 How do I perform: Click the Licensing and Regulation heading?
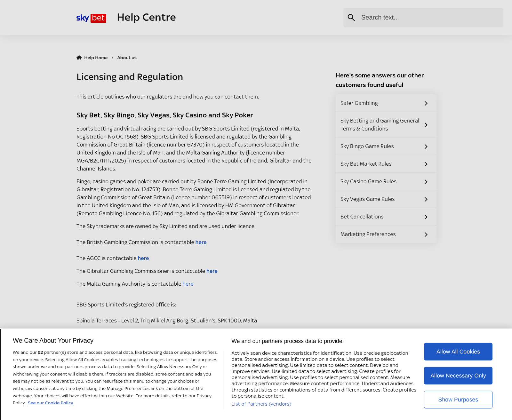click(130, 77)
